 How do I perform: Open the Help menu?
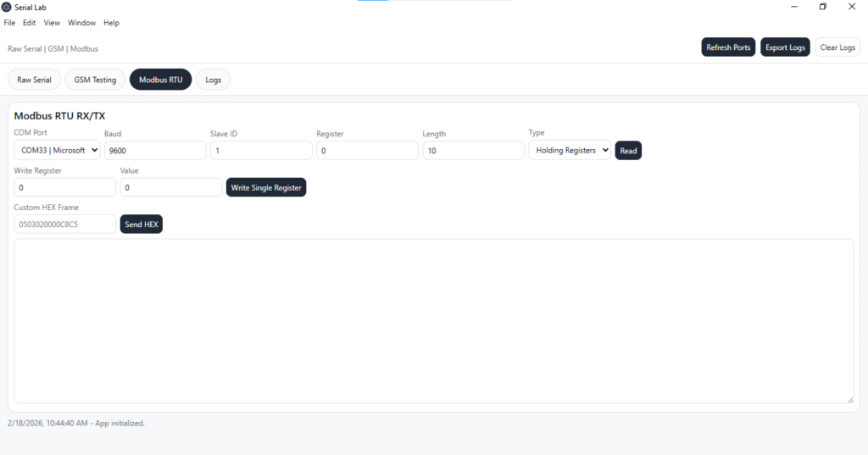point(111,23)
